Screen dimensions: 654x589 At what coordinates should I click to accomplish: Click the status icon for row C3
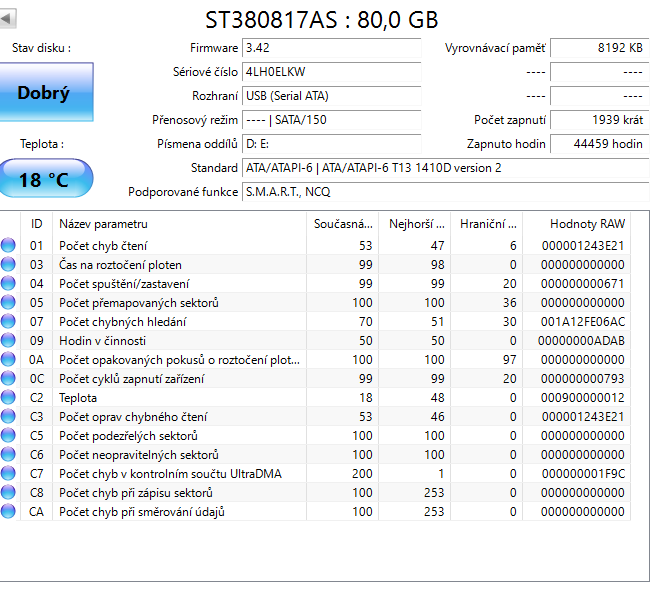[8, 416]
